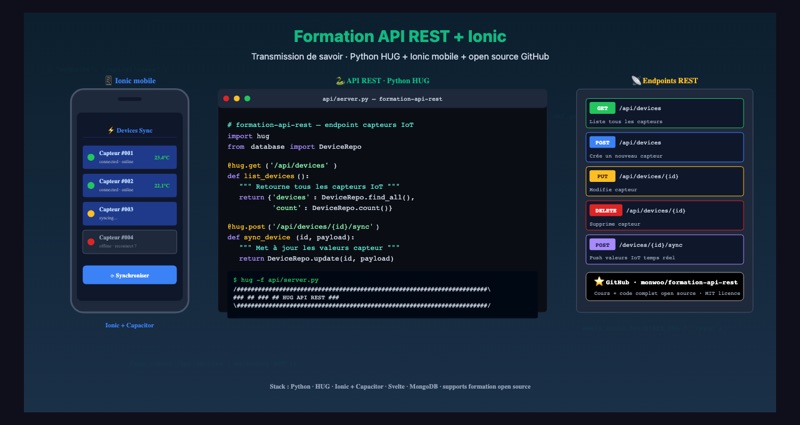Image resolution: width=800 pixels, height=425 pixels.
Task: Click the red status dot of Capteur #004
Action: tap(91, 242)
